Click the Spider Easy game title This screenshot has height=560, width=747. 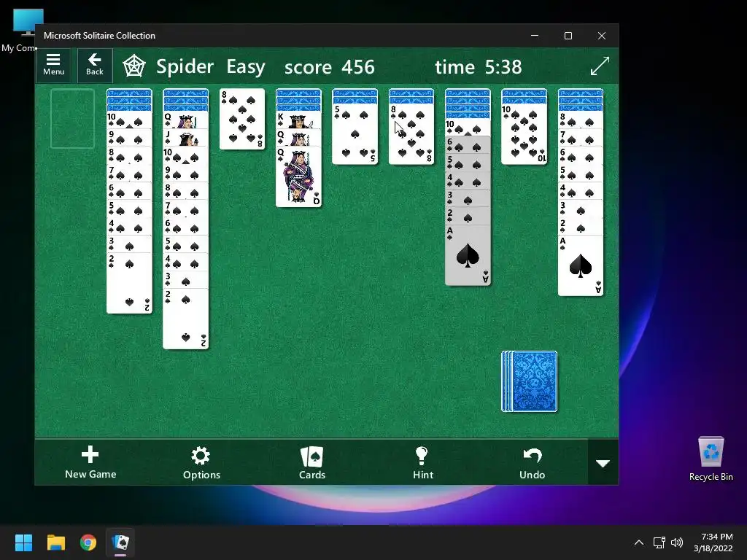click(211, 66)
